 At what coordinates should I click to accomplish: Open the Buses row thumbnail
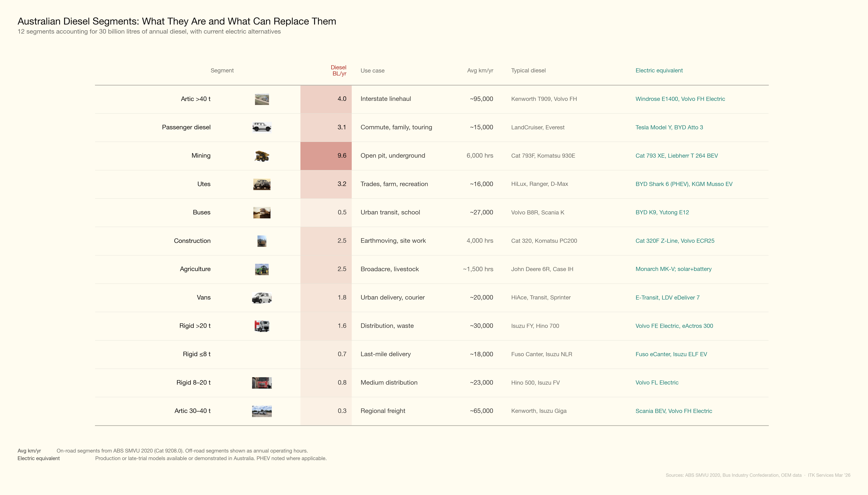(262, 213)
